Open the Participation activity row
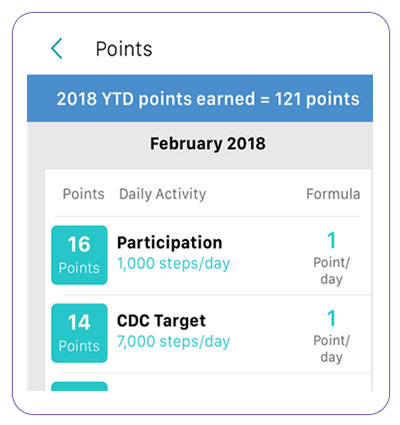The image size is (400, 425). [x=208, y=256]
